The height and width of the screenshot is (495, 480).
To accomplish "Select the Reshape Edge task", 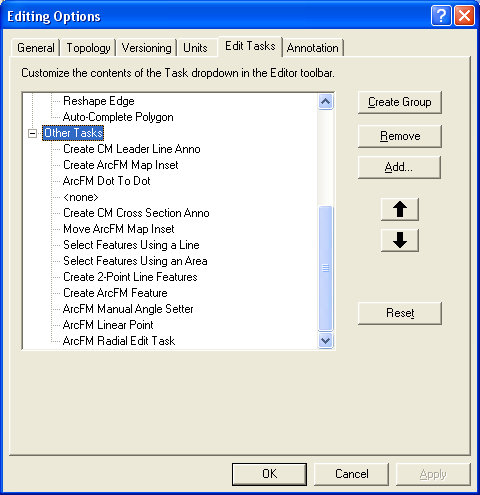I will tap(99, 101).
